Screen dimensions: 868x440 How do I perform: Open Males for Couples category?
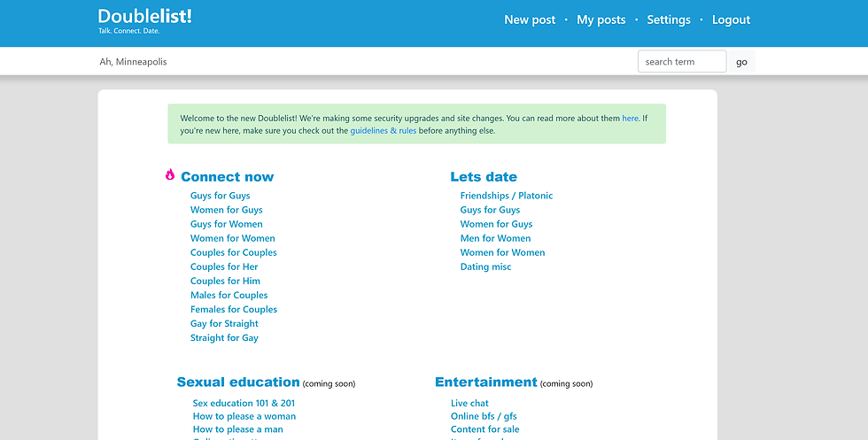229,296
